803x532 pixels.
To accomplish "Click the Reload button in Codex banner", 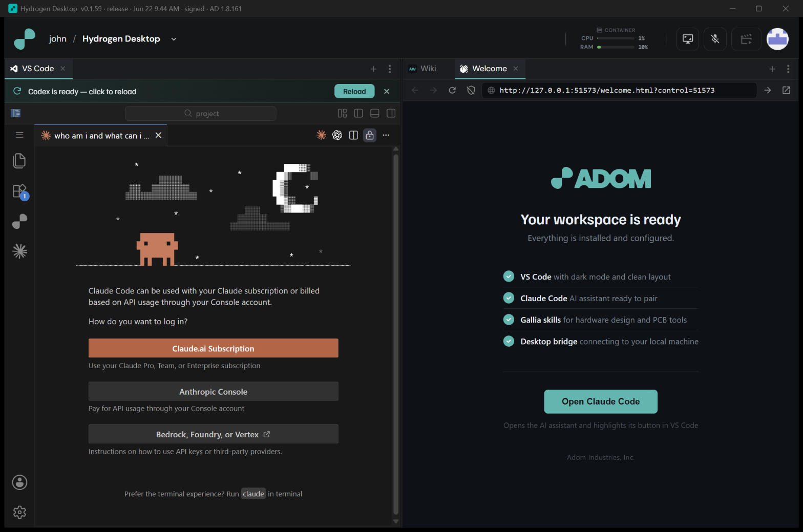I will point(354,91).
